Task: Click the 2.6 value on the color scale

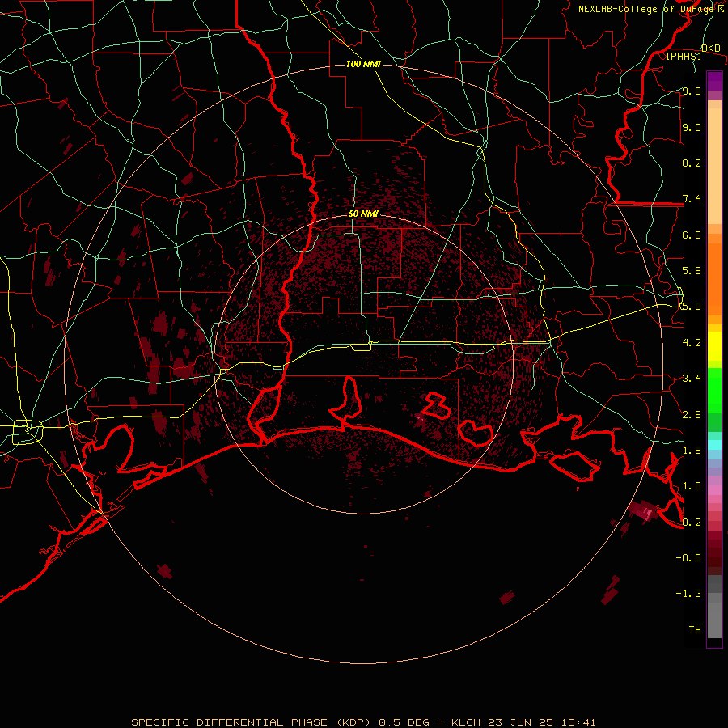Action: [x=692, y=415]
